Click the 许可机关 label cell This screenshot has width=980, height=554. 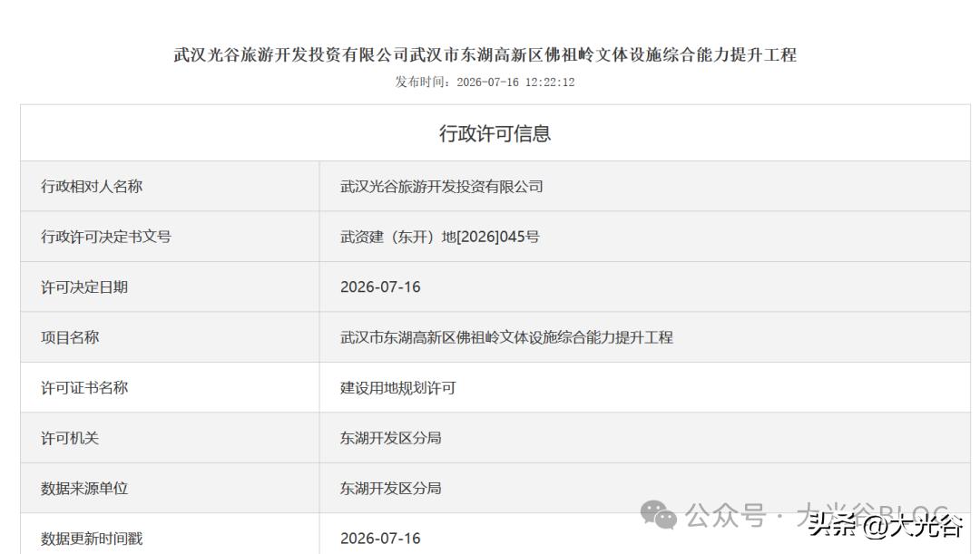(x=170, y=438)
